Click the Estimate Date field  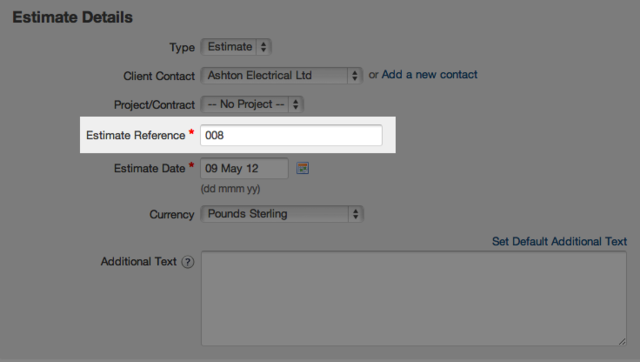coord(244,168)
